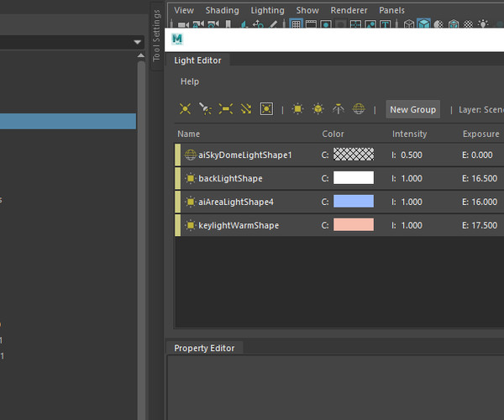This screenshot has width=504, height=420.
Task: Toggle the field chart display
Action: (355, 24)
